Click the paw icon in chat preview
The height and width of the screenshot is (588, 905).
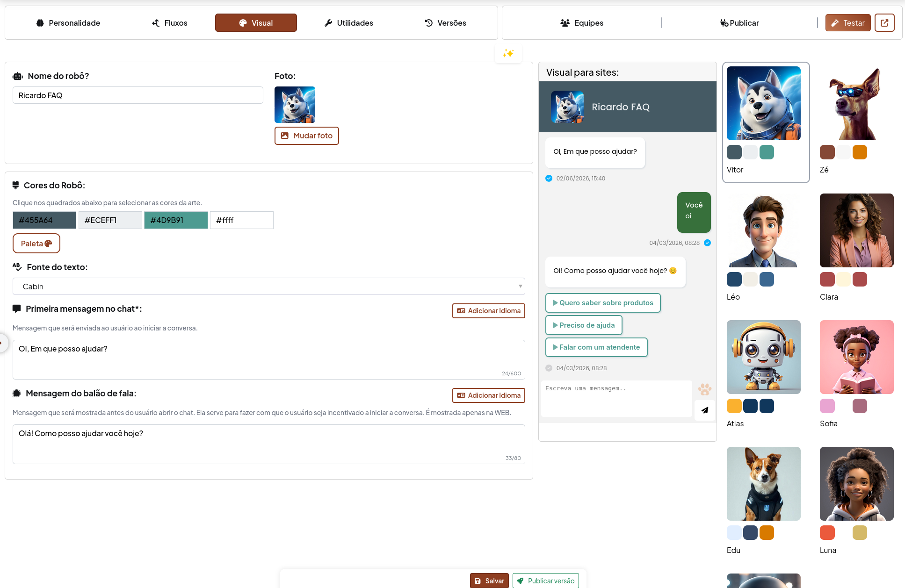click(705, 389)
